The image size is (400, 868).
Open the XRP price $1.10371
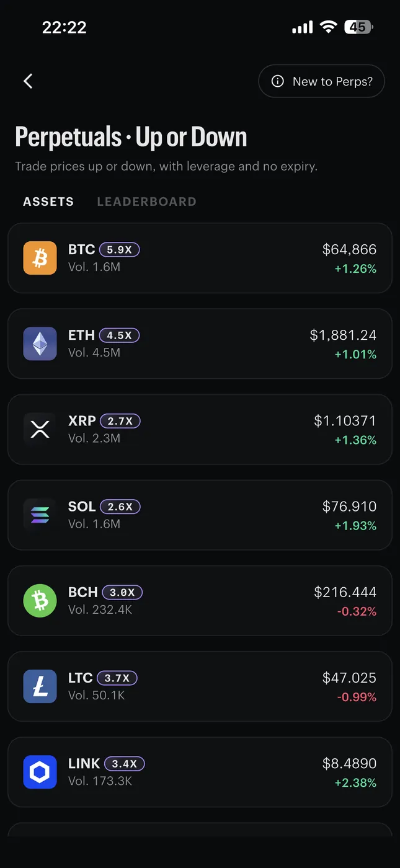345,421
